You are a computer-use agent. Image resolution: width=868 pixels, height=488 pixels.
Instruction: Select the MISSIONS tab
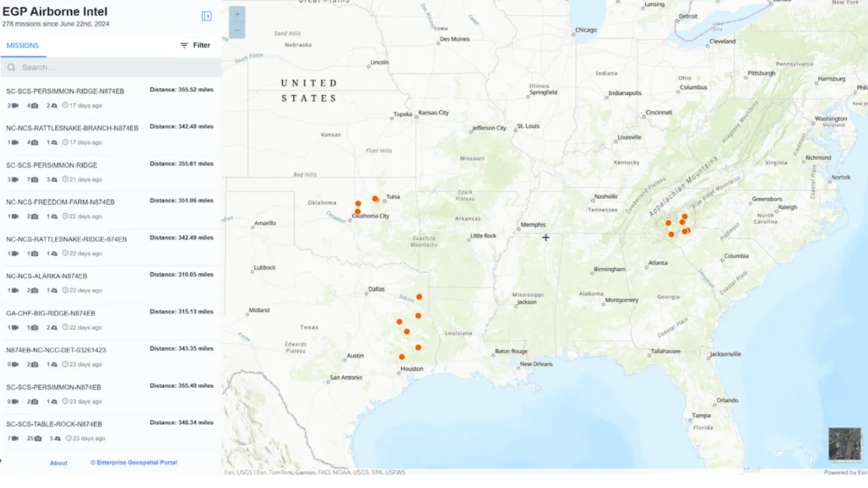pos(23,45)
